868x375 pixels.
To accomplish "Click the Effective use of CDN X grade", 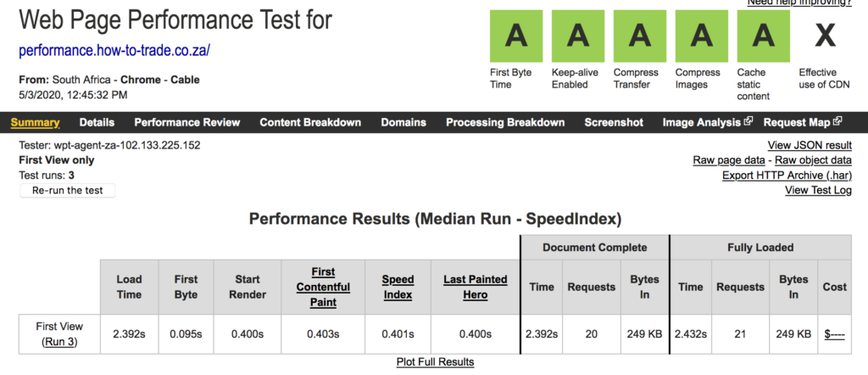I will tap(826, 36).
